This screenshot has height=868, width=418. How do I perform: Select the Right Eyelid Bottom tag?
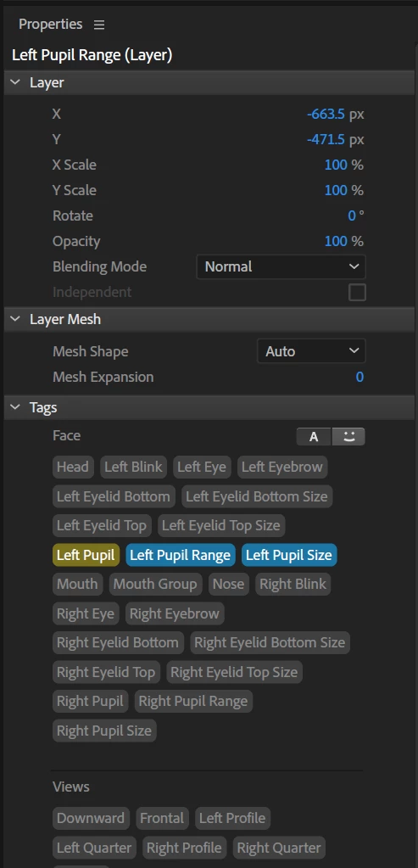tap(118, 642)
